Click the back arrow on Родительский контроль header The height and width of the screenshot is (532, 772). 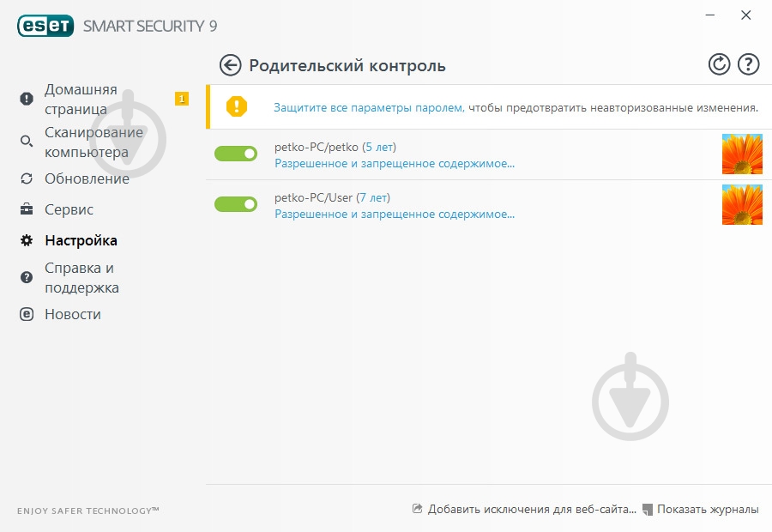coord(229,63)
